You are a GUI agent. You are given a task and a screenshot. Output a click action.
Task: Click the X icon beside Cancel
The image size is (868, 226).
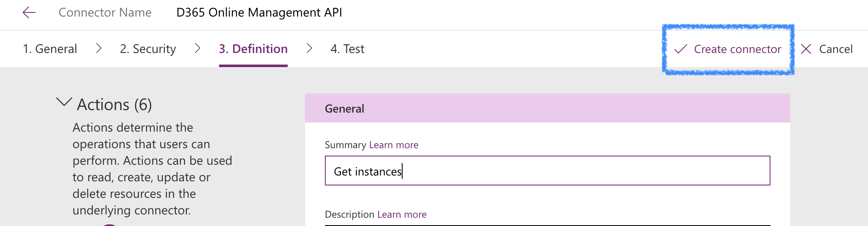coord(806,49)
